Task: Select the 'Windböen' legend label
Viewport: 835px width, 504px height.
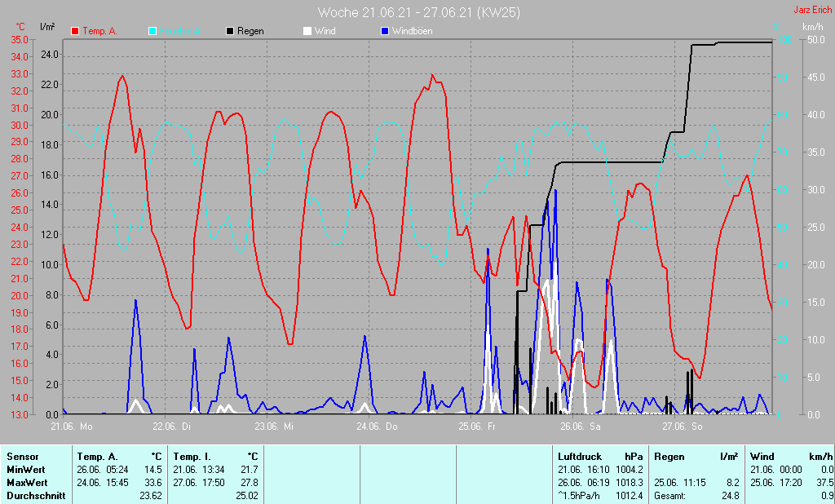Action: (x=412, y=32)
